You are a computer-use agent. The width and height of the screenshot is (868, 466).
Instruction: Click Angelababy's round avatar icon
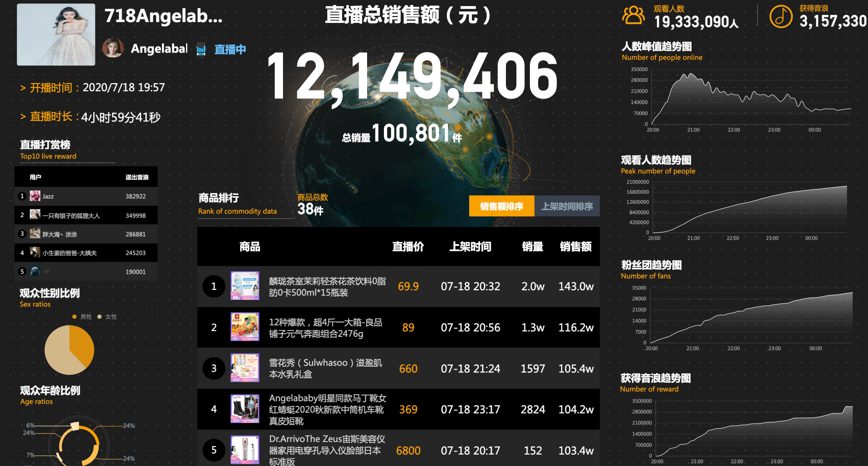[113, 48]
